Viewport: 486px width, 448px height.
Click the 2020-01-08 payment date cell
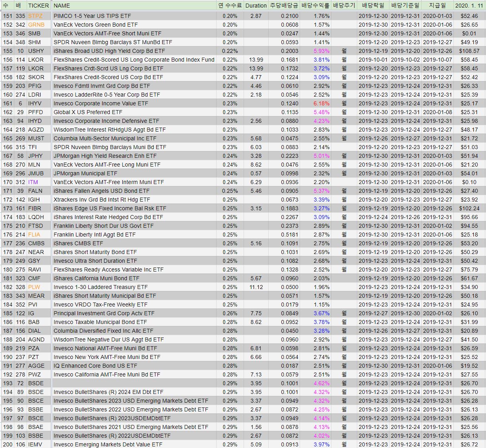[x=438, y=112]
